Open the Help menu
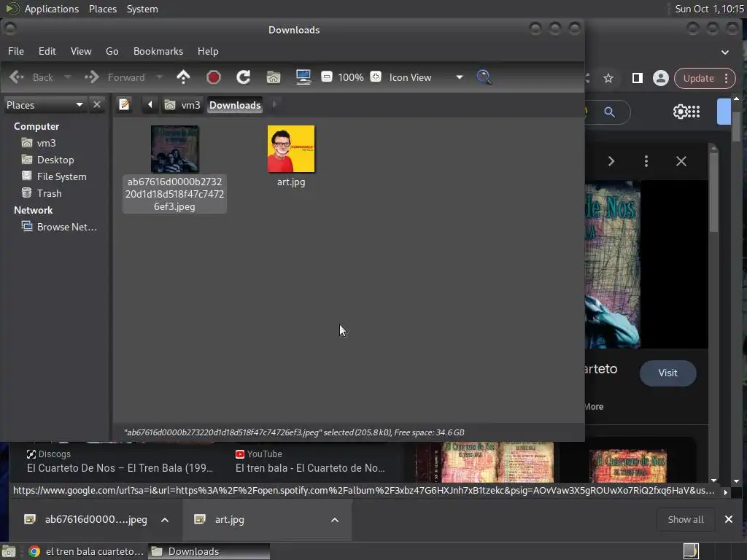Image resolution: width=747 pixels, height=560 pixels. point(208,52)
